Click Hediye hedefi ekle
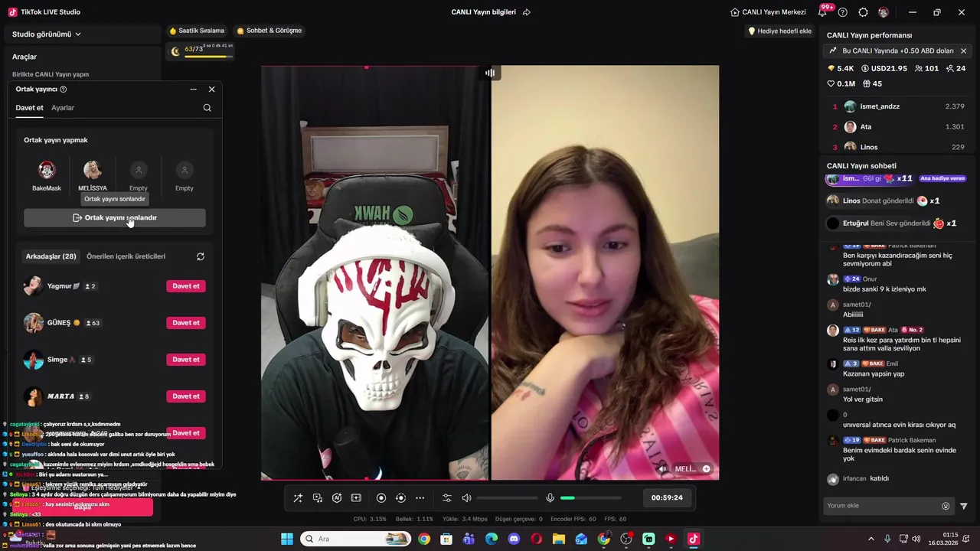980x551 pixels. tap(779, 31)
